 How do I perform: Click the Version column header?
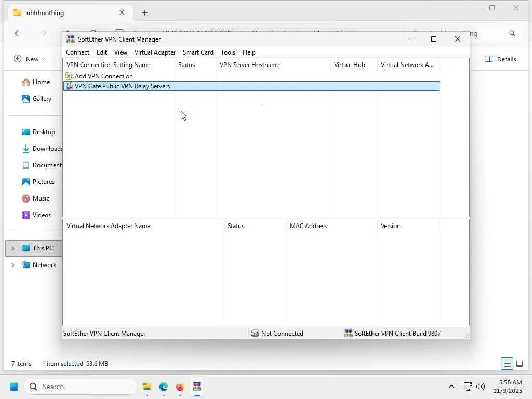tap(408, 226)
